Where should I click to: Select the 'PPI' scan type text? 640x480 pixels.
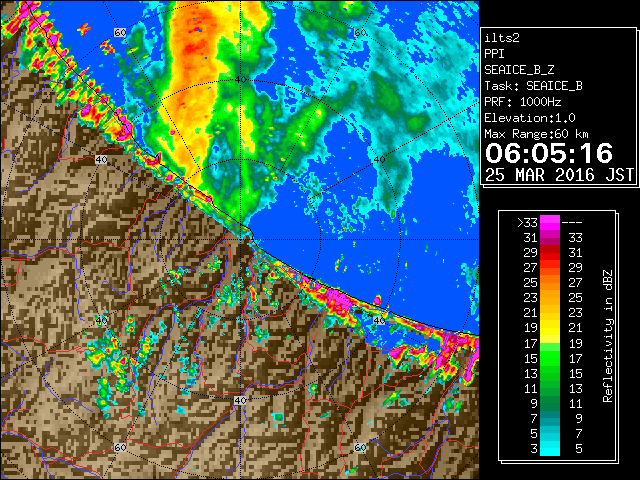pos(494,54)
